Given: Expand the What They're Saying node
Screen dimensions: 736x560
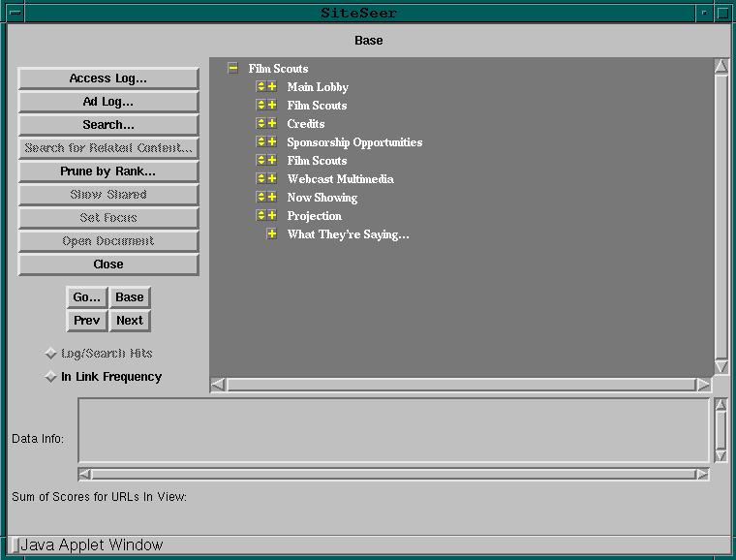Looking at the screenshot, I should click(272, 233).
